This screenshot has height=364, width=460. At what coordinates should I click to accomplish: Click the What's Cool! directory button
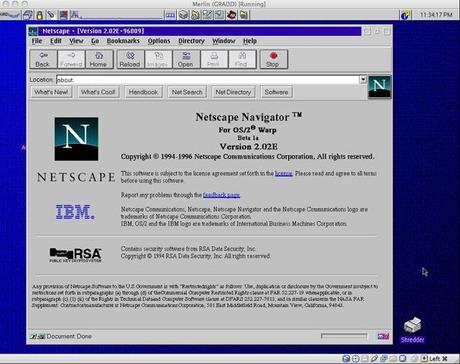click(98, 92)
